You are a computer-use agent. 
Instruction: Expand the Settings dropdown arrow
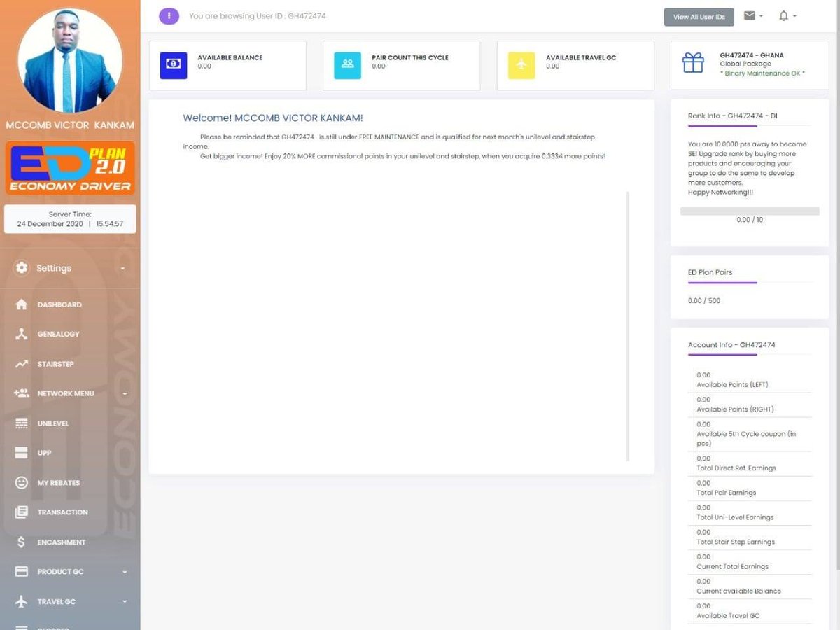pyautogui.click(x=123, y=269)
